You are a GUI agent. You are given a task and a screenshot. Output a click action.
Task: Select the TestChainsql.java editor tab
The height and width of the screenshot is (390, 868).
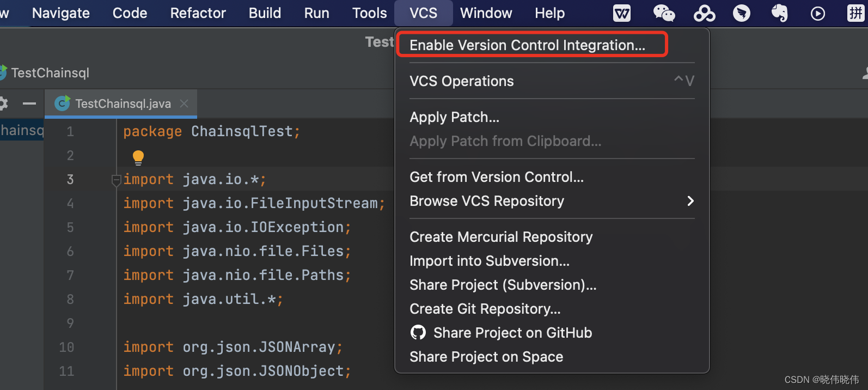[x=123, y=103]
